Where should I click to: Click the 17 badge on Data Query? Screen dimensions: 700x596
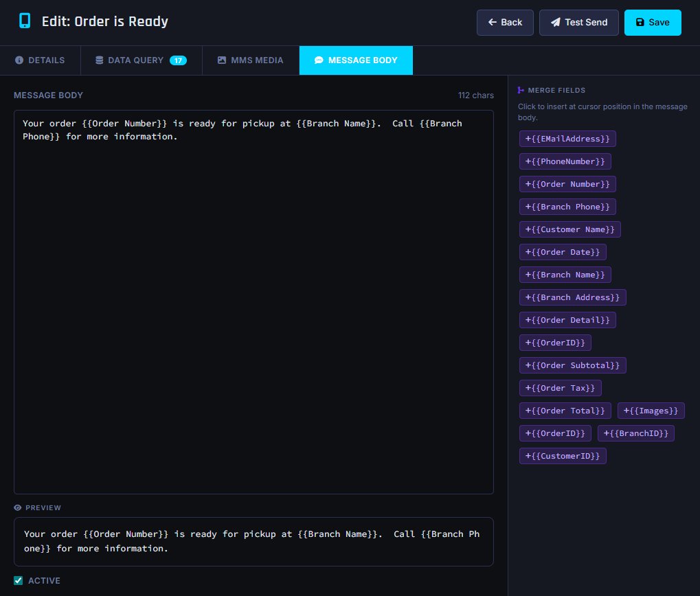178,60
